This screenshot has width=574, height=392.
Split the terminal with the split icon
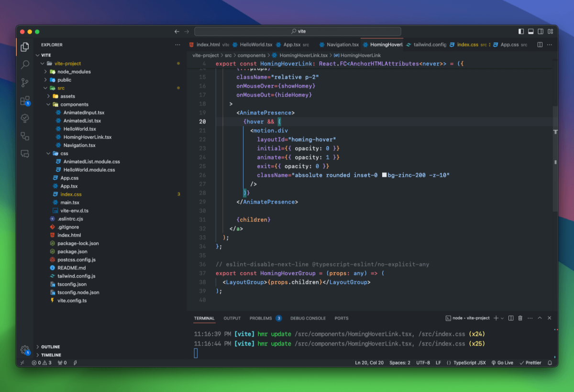tap(510, 318)
